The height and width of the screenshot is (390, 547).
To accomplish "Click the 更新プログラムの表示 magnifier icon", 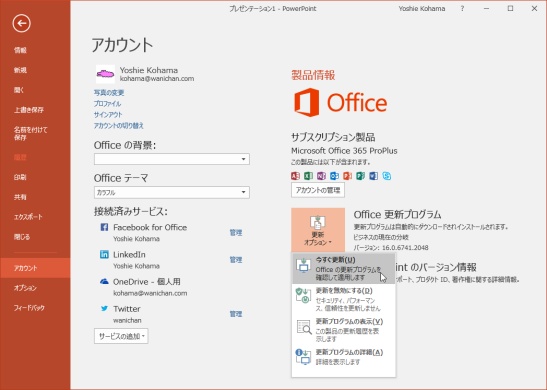I will click(304, 327).
